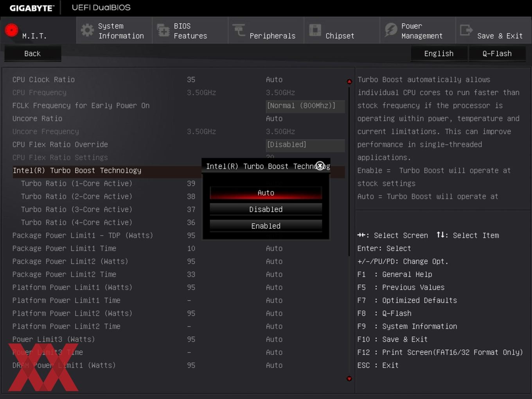Click the Back button
Screen dimensions: 532x399
(x=32, y=54)
